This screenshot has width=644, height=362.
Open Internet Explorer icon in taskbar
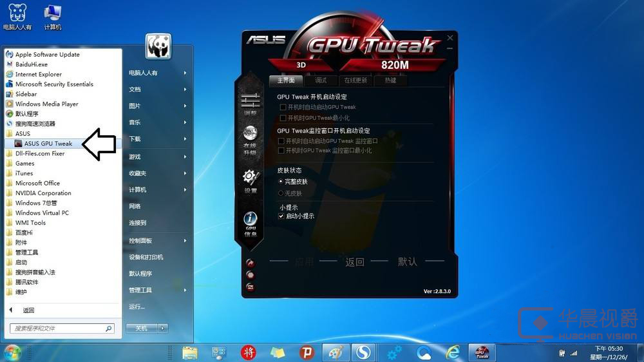click(x=453, y=352)
